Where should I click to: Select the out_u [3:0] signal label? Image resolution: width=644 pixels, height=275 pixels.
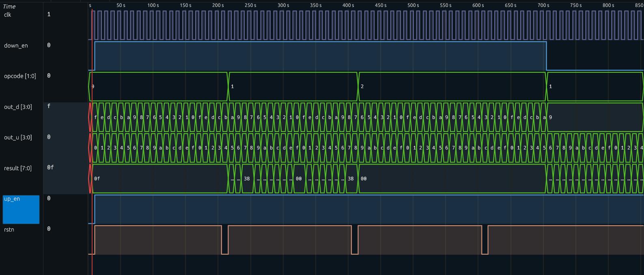(18, 137)
